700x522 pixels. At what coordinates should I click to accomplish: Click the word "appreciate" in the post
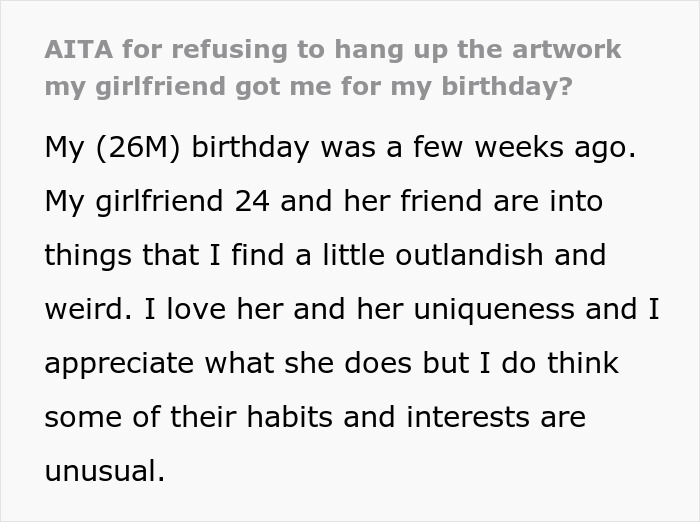[119, 363]
